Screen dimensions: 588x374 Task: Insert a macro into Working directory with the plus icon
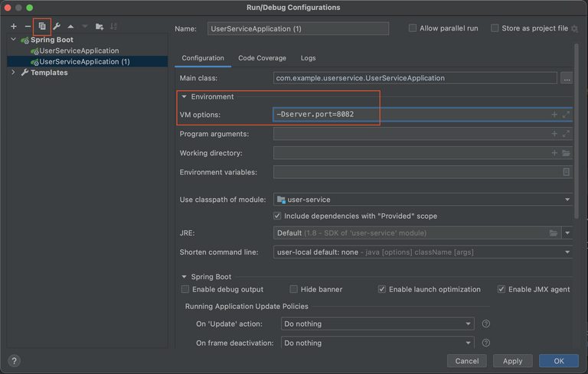[x=554, y=152]
